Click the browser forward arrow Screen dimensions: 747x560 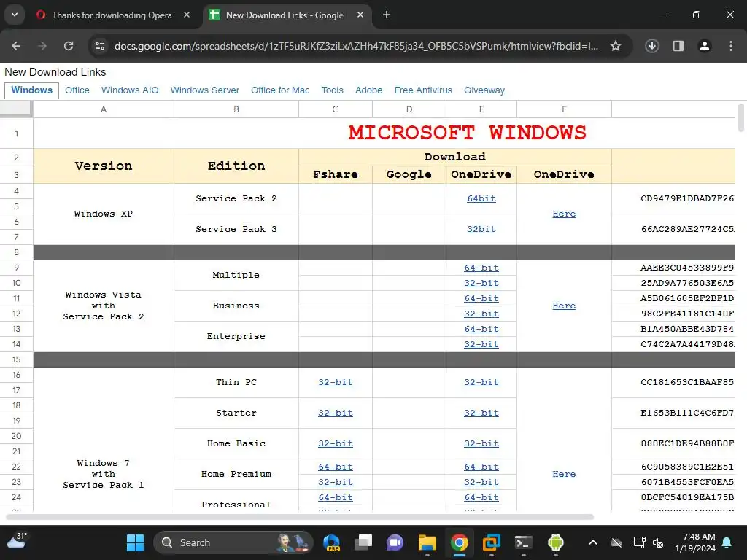pos(42,46)
